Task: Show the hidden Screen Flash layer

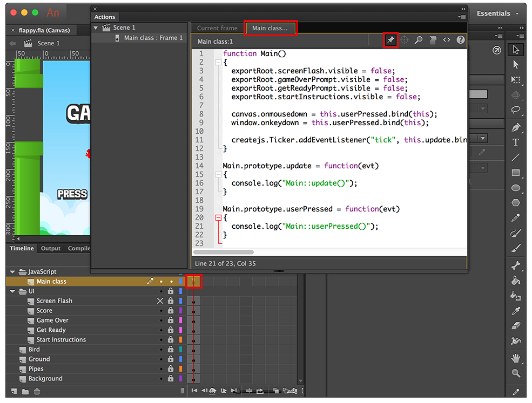Action: click(x=160, y=301)
